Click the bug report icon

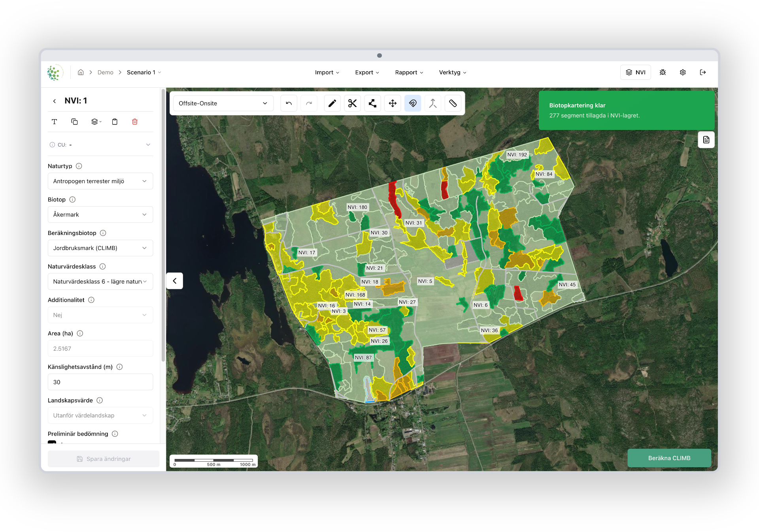pos(663,72)
